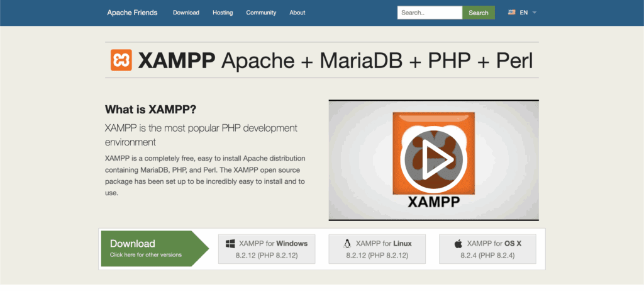This screenshot has height=291, width=644.
Task: Click the orange XAMPP logo icon
Action: pos(121,60)
